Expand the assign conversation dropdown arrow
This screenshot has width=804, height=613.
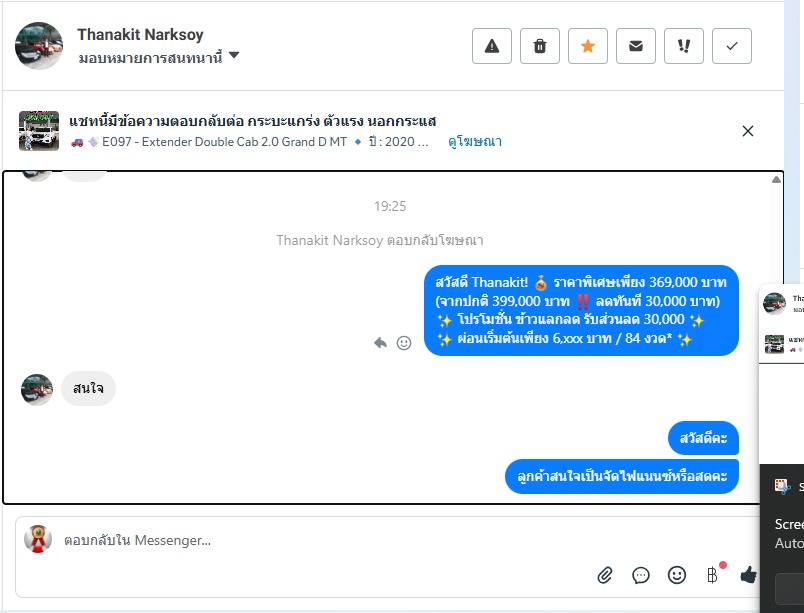tap(234, 55)
